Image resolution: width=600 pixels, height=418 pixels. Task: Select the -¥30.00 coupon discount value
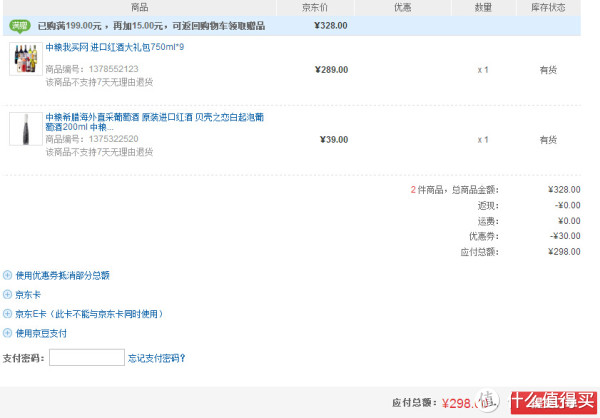click(x=565, y=236)
